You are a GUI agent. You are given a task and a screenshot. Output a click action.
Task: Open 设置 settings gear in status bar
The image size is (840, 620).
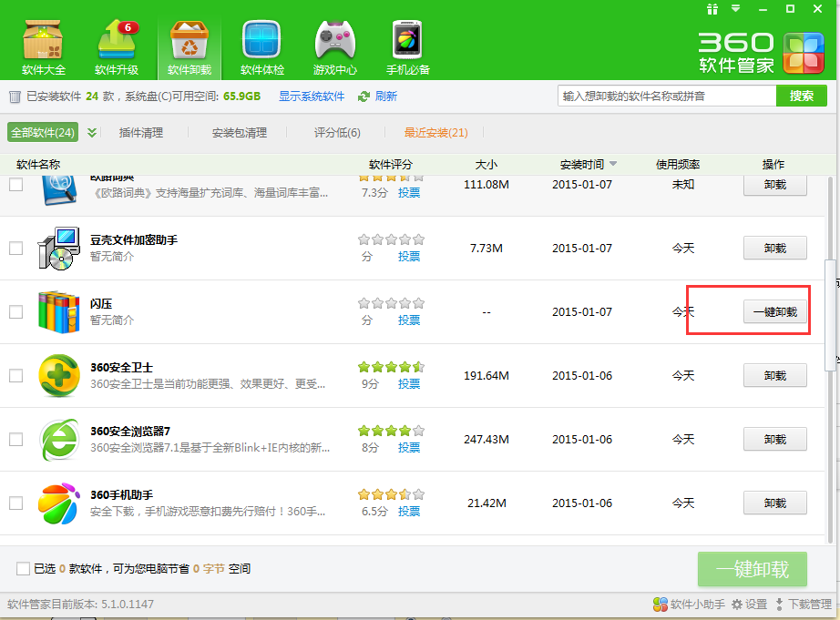coord(737,605)
